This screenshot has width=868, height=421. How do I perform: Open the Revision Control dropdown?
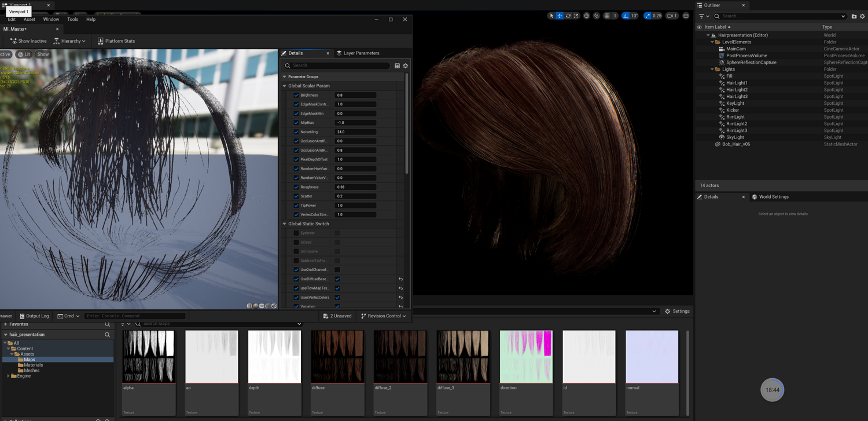(383, 316)
